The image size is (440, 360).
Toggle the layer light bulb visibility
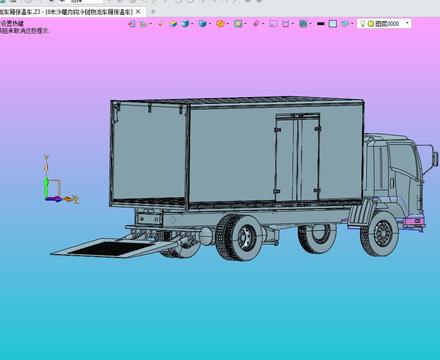[x=363, y=24]
